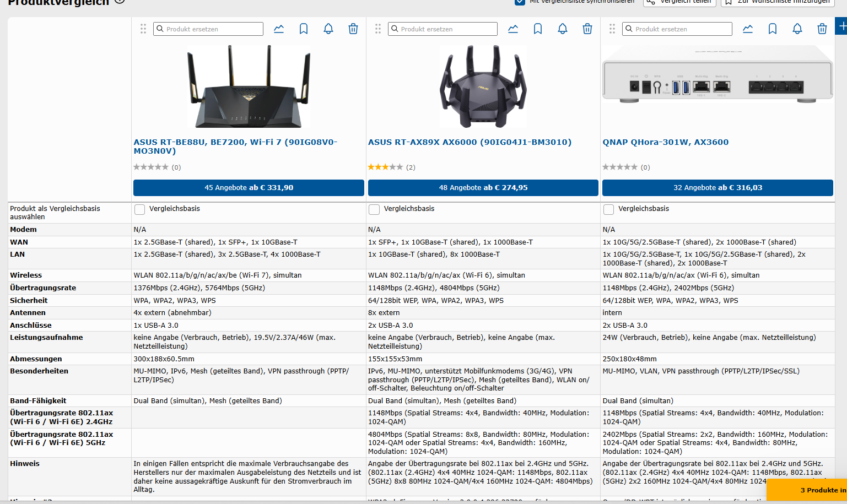Click the Modem row label
Viewport: 847px width, 504px height.
click(23, 230)
